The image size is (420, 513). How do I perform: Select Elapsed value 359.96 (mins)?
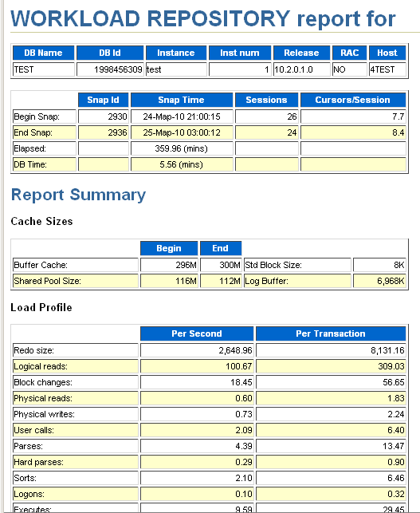[182, 148]
